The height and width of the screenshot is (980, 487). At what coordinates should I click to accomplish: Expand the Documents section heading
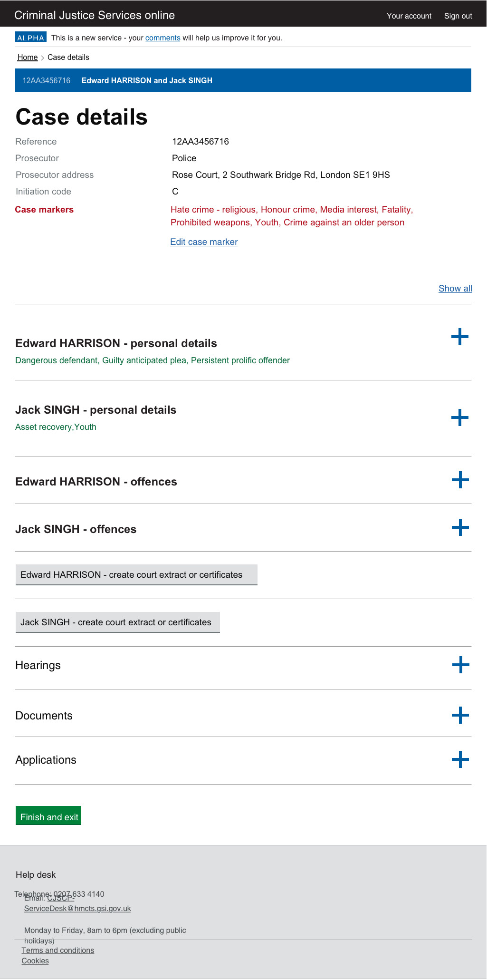(44, 716)
